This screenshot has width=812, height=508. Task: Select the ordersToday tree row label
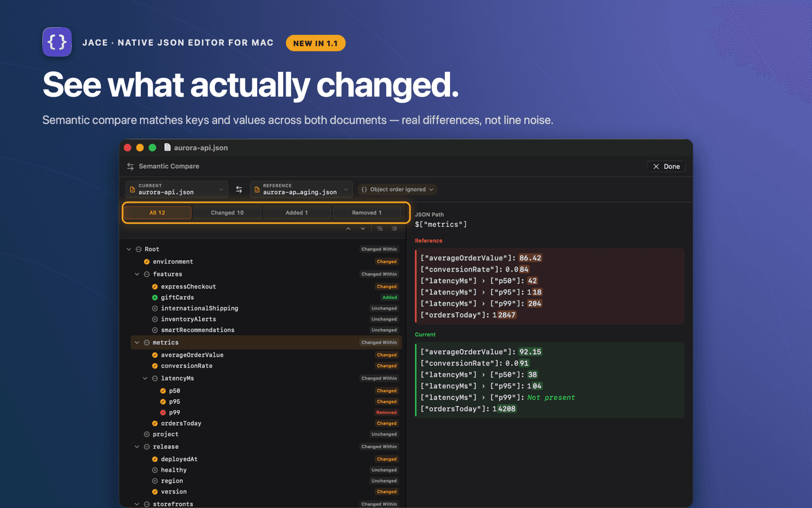coord(181,423)
